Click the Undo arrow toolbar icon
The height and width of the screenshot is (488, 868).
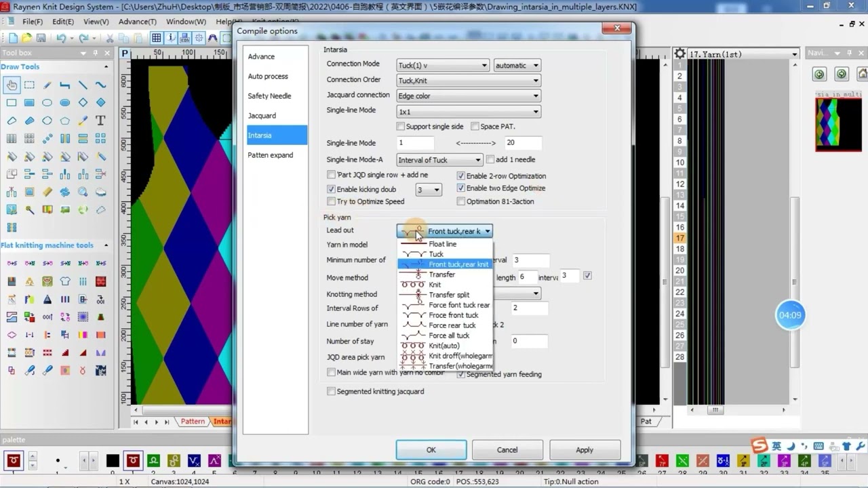(61, 38)
